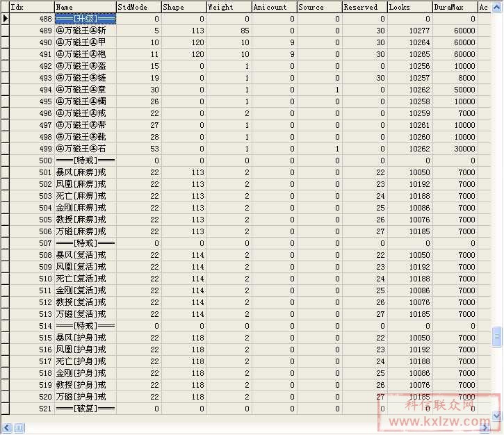This screenshot has height=435, width=504.
Task: Select the Name cell of row 500
Action: pos(86,161)
